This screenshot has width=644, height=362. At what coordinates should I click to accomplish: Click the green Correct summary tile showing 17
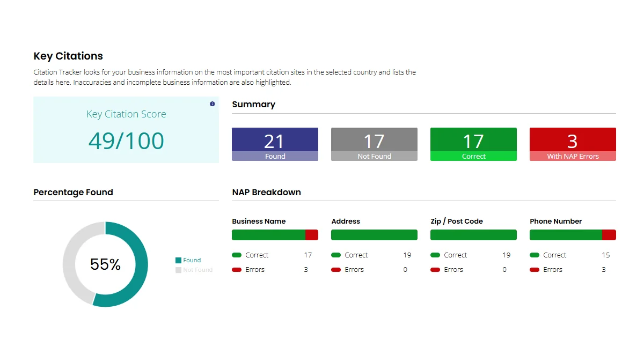tap(473, 144)
